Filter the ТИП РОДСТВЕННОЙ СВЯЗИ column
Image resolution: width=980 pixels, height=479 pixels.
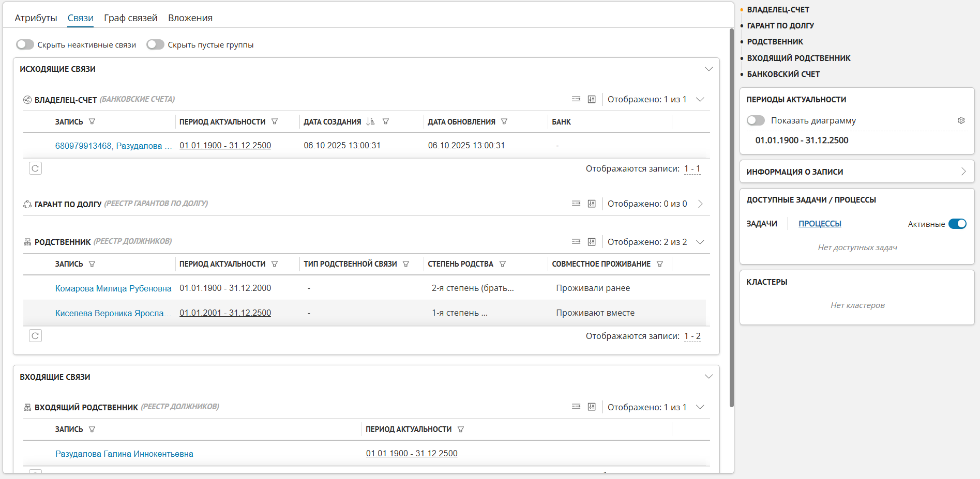coord(406,264)
